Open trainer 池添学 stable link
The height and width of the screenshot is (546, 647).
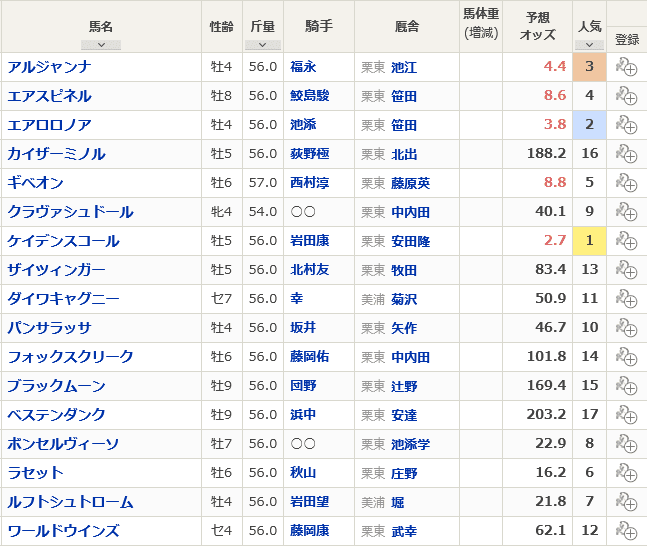coord(411,444)
